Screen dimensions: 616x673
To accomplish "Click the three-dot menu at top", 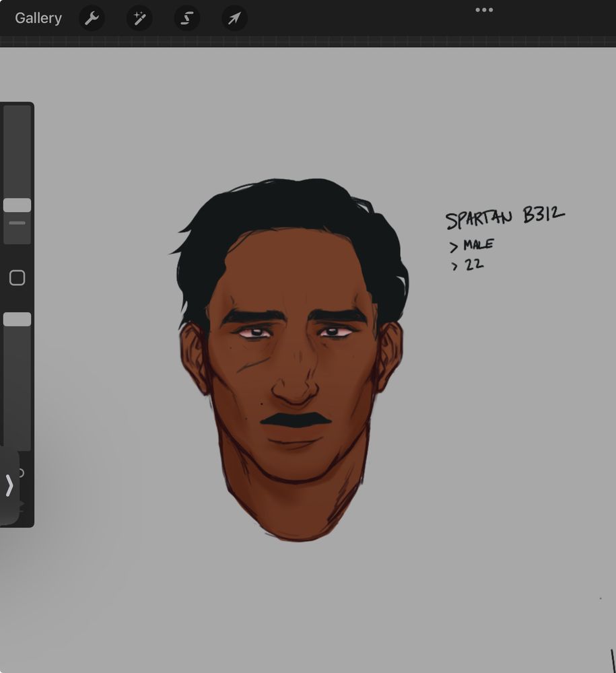I will point(484,10).
